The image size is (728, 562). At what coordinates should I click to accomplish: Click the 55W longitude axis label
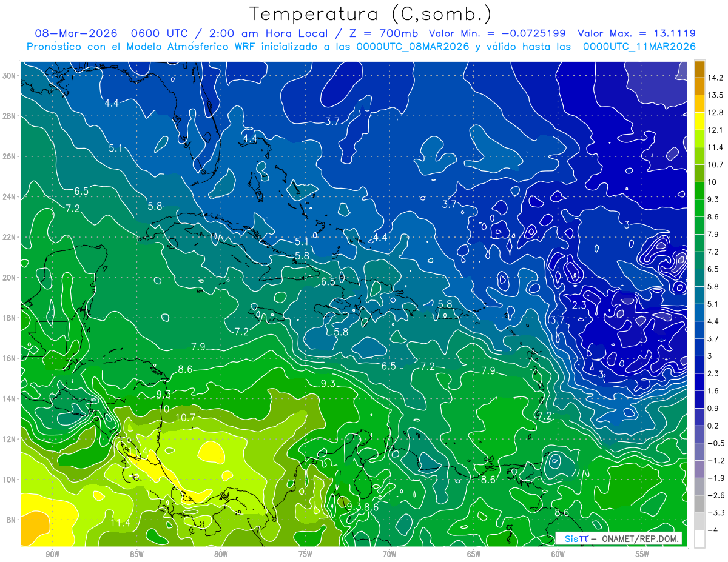click(x=642, y=554)
